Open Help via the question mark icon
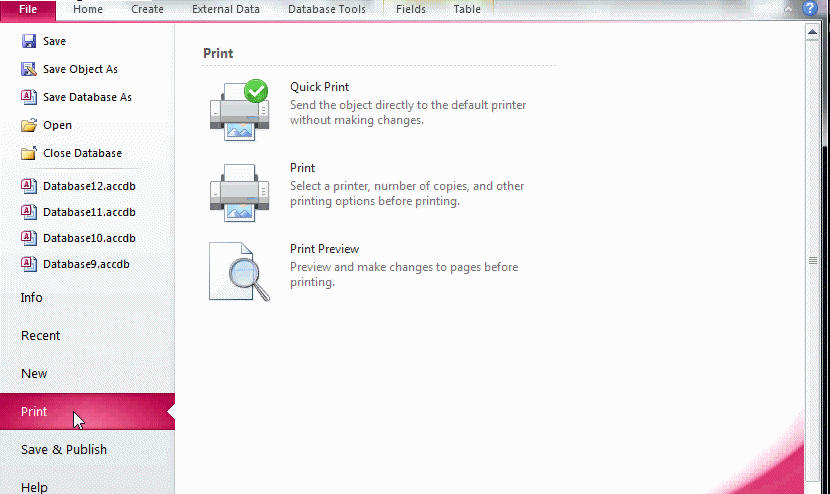Image resolution: width=830 pixels, height=494 pixels. pyautogui.click(x=810, y=8)
